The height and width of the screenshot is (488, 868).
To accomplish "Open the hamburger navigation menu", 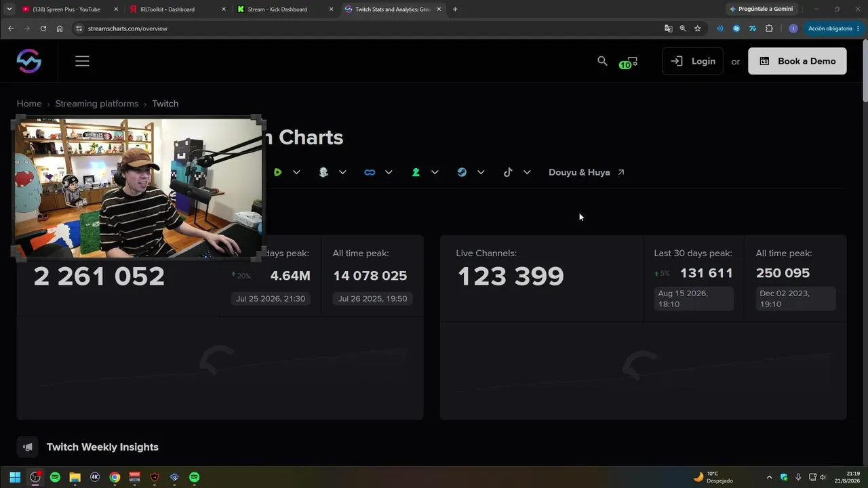I will coord(82,61).
